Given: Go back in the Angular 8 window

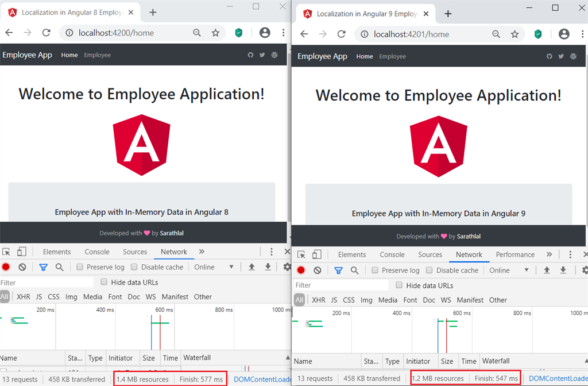Looking at the screenshot, I should pos(9,33).
